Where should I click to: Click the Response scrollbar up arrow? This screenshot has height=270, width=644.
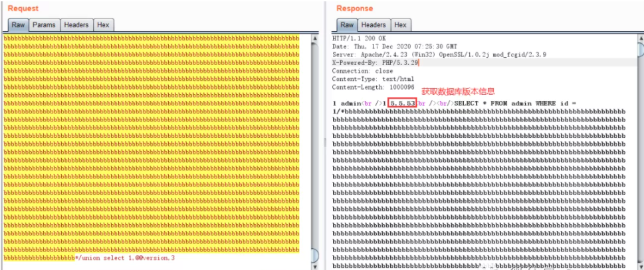[x=640, y=38]
